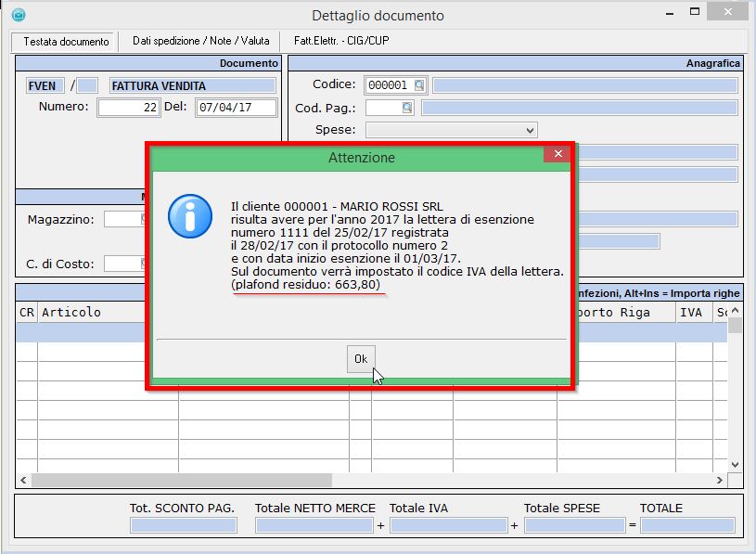Click the CR column header

pyautogui.click(x=27, y=313)
